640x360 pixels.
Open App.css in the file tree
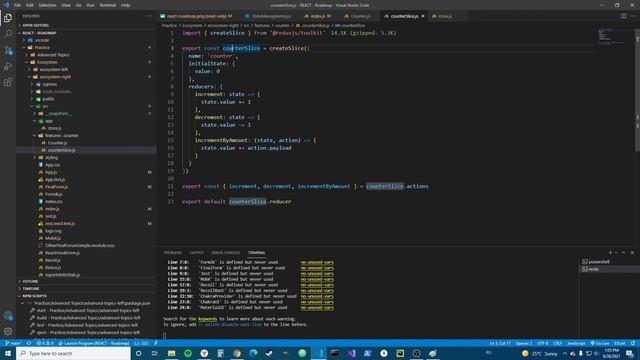point(52,165)
